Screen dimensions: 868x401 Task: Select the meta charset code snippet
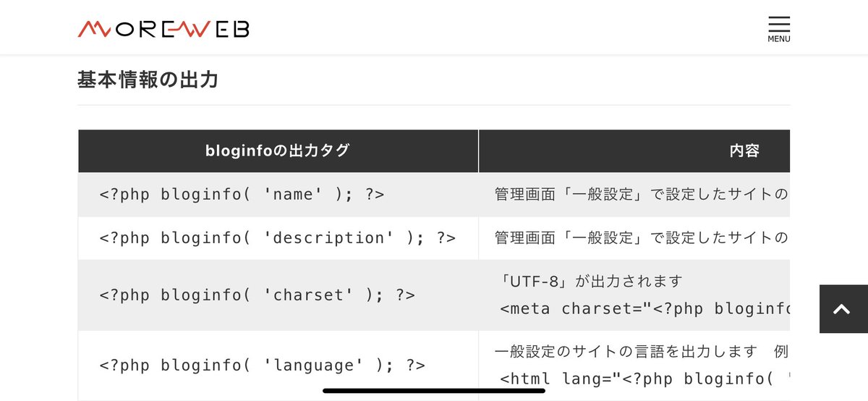pyautogui.click(x=644, y=309)
